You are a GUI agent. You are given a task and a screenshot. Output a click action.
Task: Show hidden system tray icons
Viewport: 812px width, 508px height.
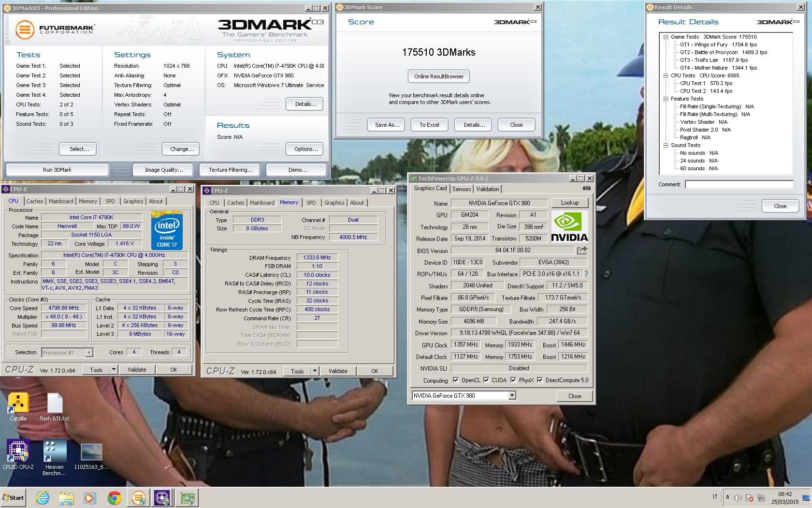click(x=727, y=497)
